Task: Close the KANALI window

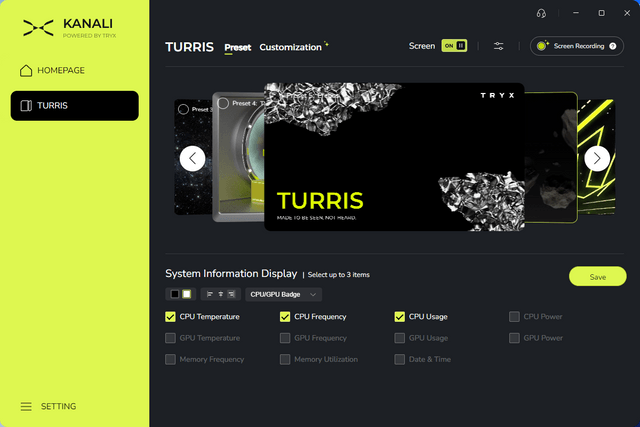Action: (x=627, y=13)
